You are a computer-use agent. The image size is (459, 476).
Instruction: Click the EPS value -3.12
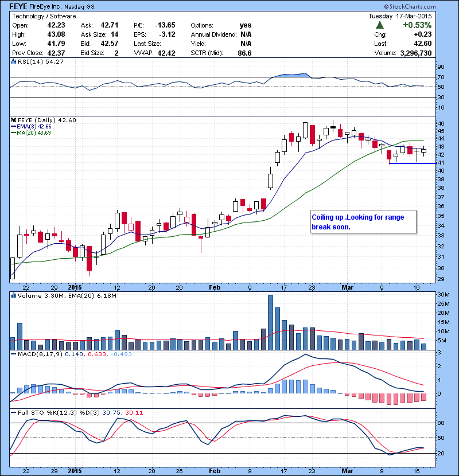coord(167,34)
